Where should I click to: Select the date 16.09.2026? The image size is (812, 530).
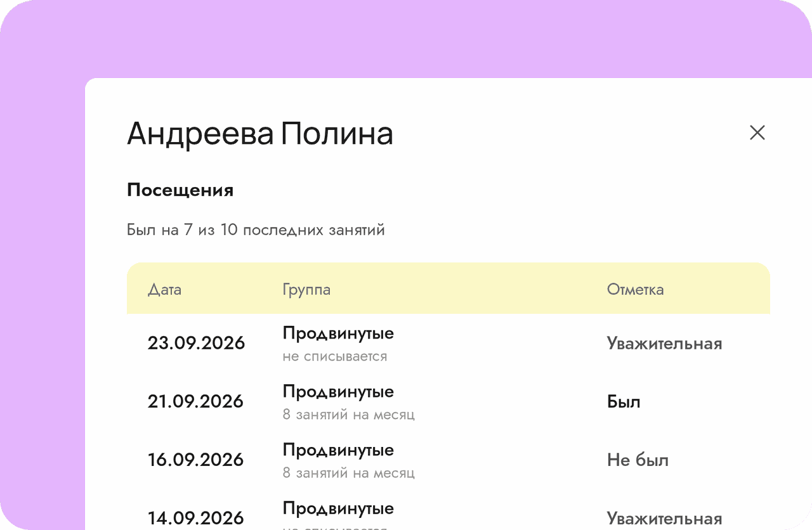coord(196,460)
